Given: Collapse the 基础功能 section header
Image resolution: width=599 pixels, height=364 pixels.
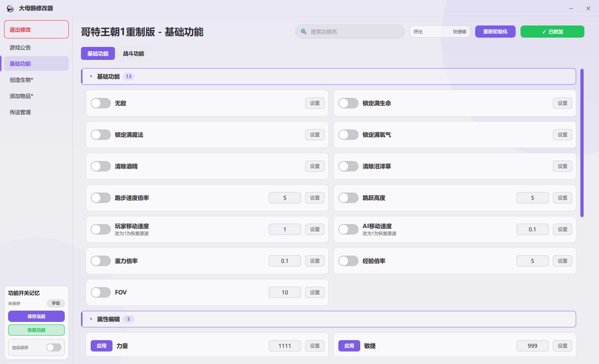Looking at the screenshot, I should 329,76.
